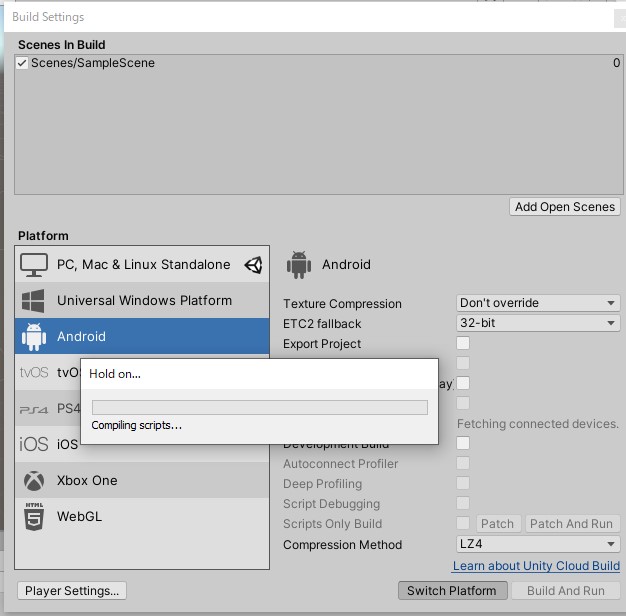Uncheck the Scenes/SampleScene checkbox

(22, 63)
